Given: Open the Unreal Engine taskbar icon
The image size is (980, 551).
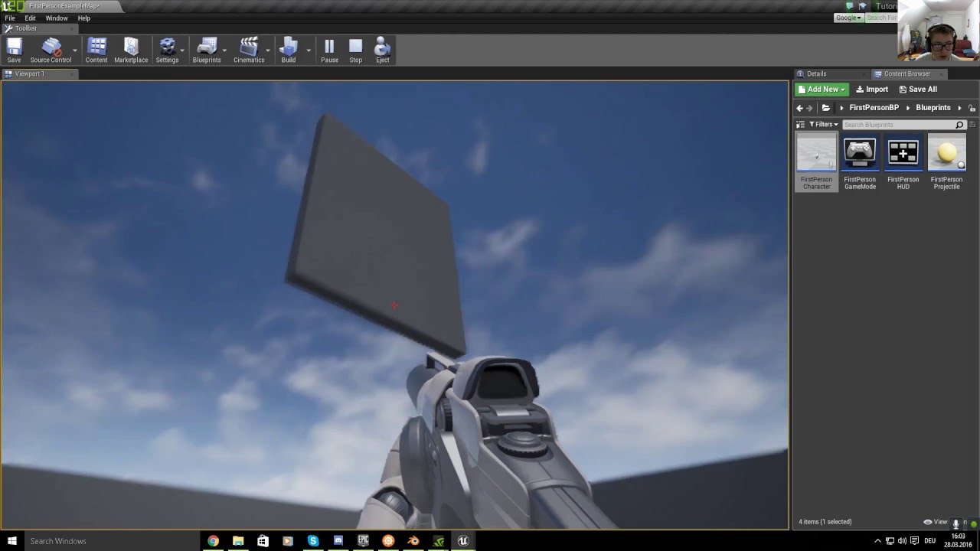Looking at the screenshot, I should (x=463, y=541).
